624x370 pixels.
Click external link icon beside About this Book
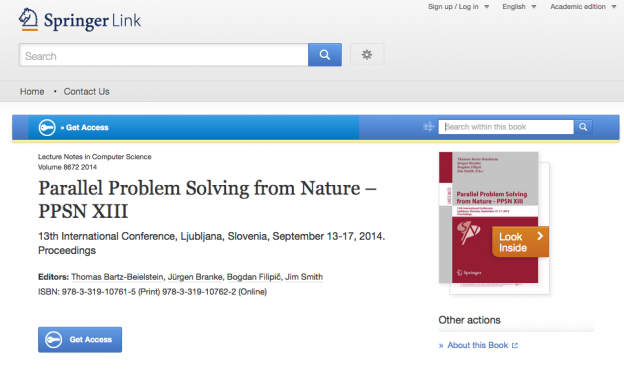pos(515,345)
